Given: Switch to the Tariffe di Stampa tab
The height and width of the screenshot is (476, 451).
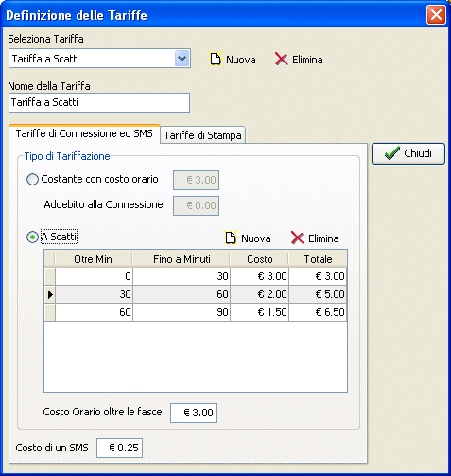Looking at the screenshot, I should (x=202, y=135).
